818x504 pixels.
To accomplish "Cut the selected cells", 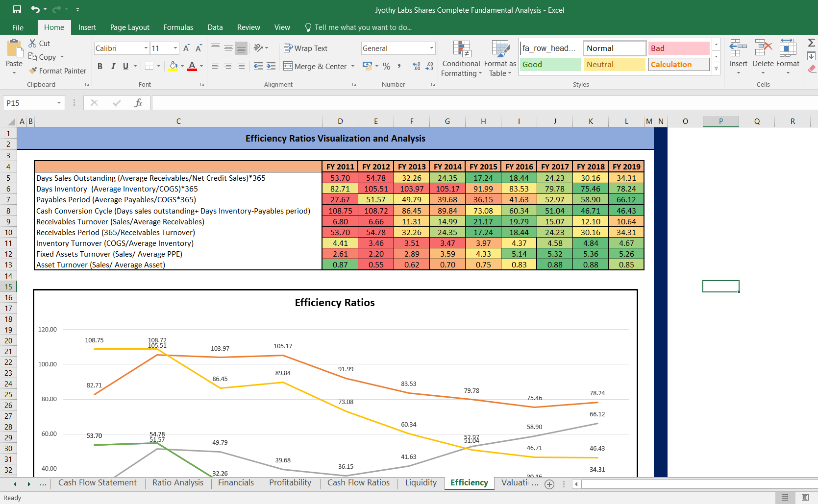I will (x=39, y=43).
